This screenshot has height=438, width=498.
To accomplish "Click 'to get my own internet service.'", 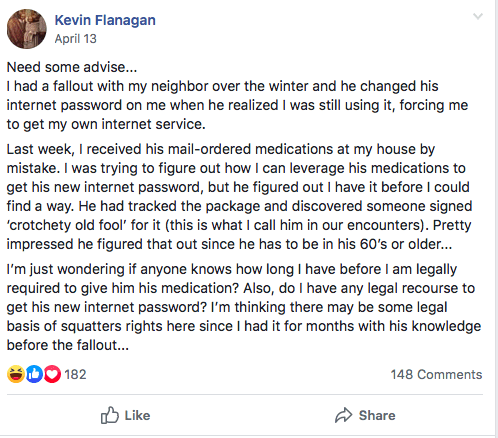I will (106, 124).
